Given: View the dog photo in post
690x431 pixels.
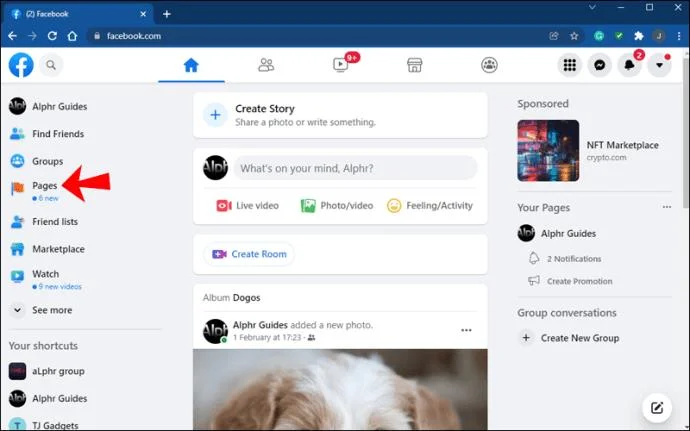Looking at the screenshot, I should click(x=340, y=389).
